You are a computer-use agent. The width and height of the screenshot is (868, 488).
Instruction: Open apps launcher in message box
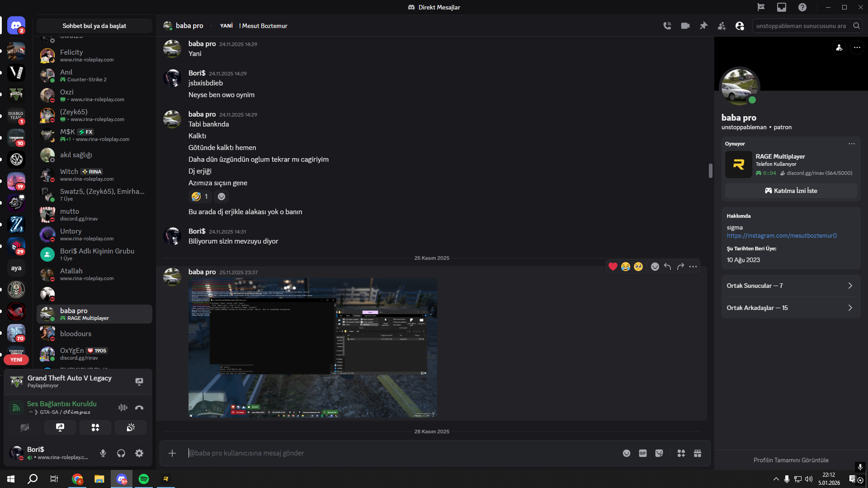(x=681, y=453)
